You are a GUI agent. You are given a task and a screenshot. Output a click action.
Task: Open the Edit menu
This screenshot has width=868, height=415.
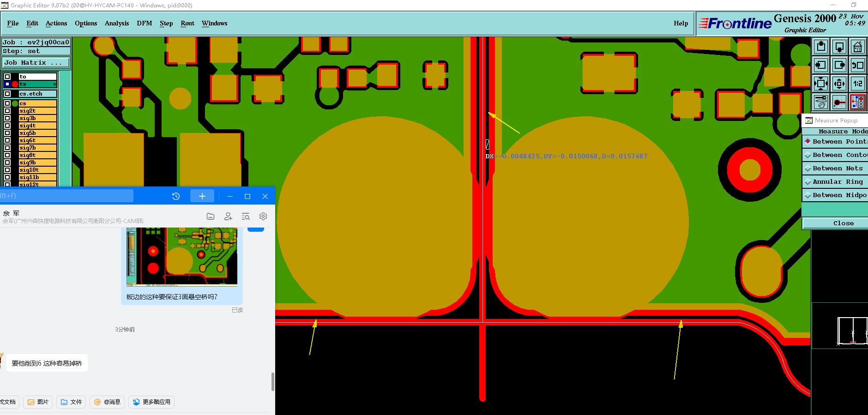coord(32,23)
